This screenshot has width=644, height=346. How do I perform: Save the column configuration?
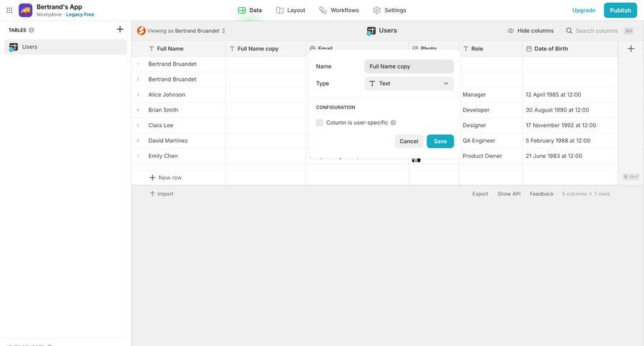click(x=440, y=142)
